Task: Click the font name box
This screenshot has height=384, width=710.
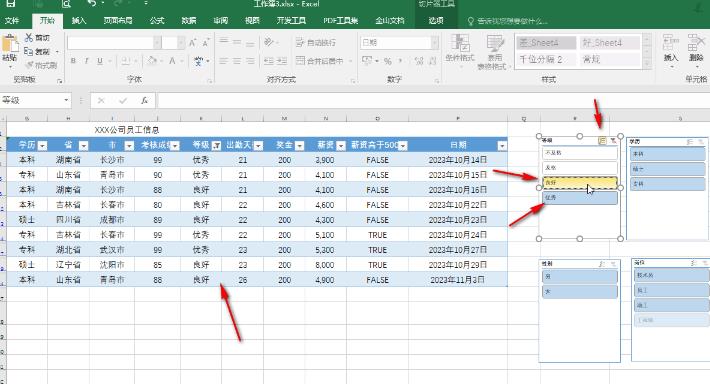Action: pyautogui.click(x=114, y=43)
